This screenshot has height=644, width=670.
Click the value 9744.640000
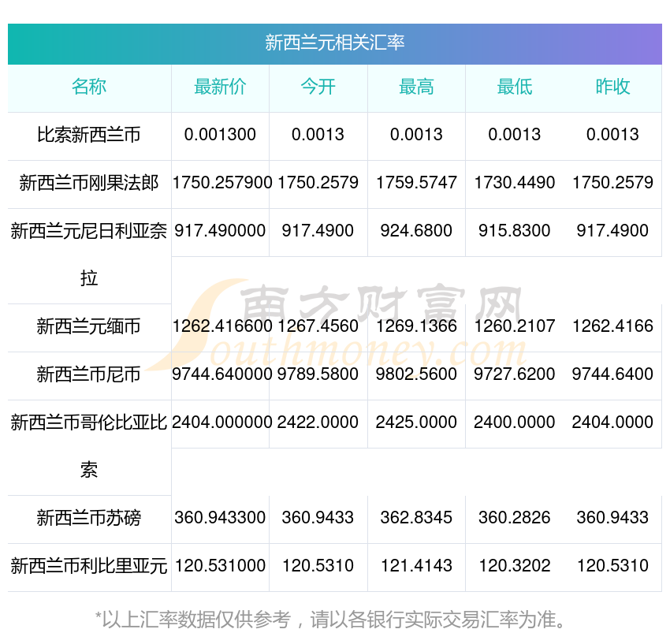click(x=222, y=374)
